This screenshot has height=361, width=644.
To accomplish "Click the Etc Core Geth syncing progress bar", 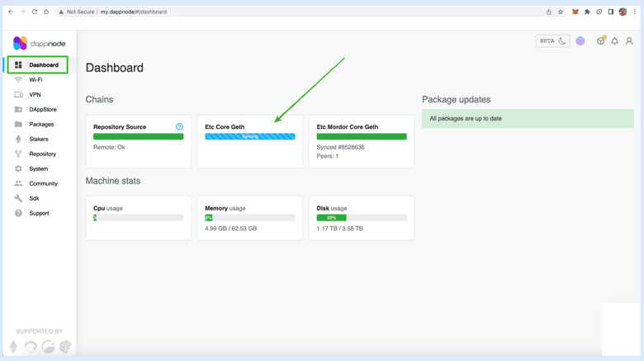I will [249, 136].
